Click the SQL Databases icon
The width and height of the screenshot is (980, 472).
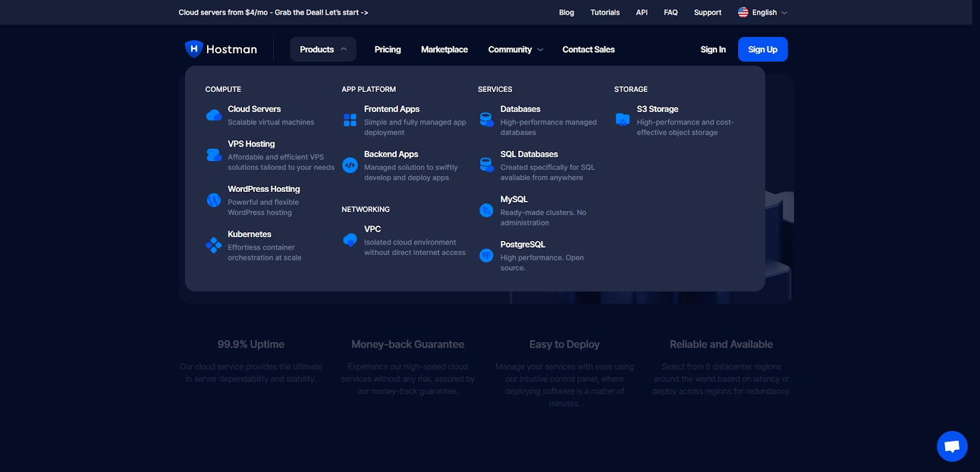coord(486,165)
